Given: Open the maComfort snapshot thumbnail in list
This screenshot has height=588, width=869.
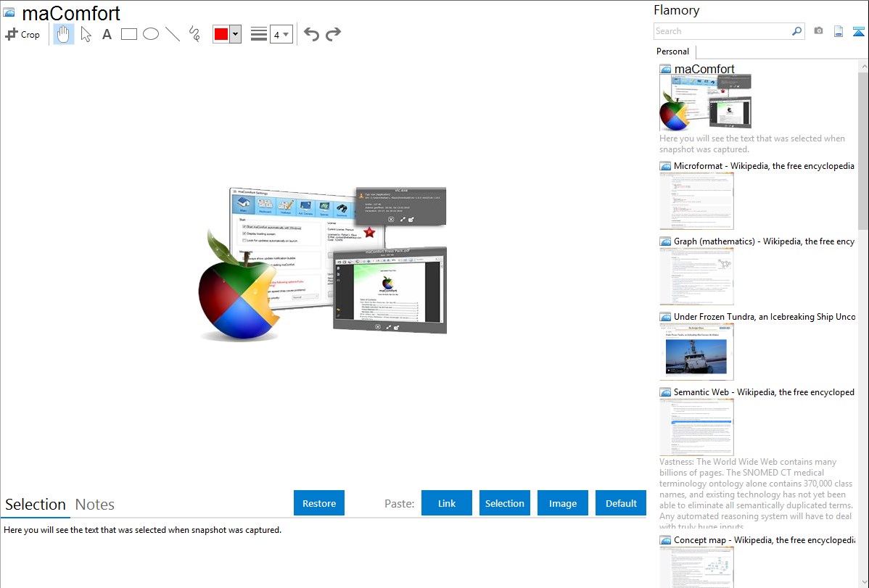Looking at the screenshot, I should pos(706,103).
